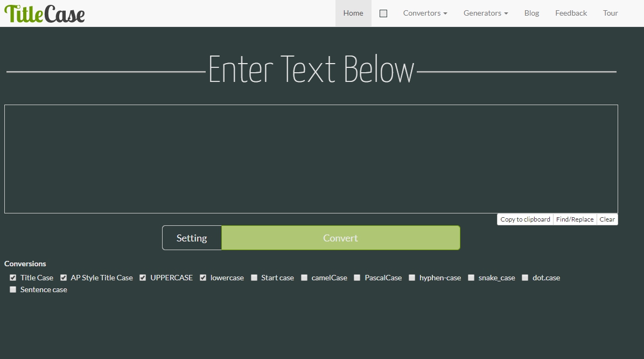The height and width of the screenshot is (359, 644).
Task: Open the Find/Replace tool
Action: coord(575,219)
